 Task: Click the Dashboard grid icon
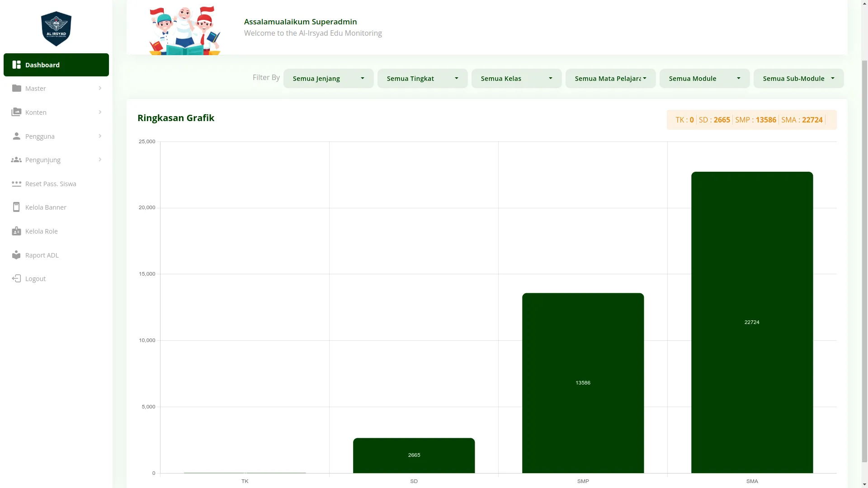17,65
